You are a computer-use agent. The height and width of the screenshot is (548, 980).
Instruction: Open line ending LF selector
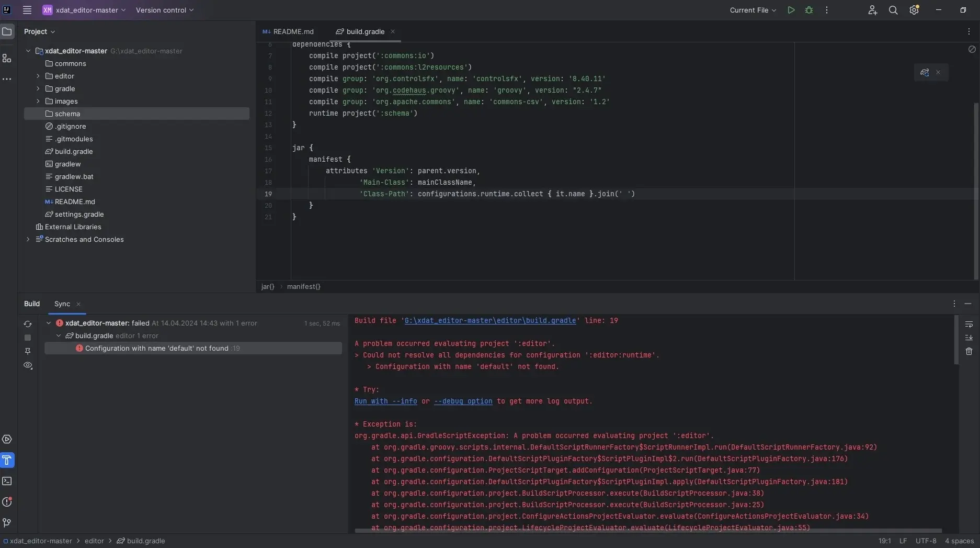click(x=903, y=541)
